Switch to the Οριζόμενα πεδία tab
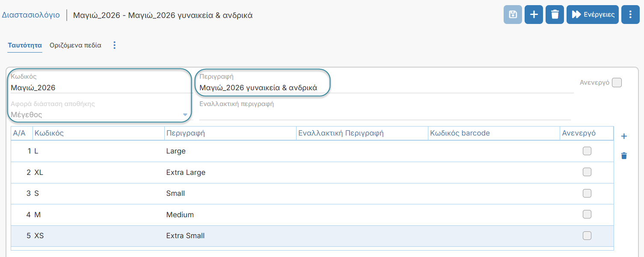 click(75, 45)
